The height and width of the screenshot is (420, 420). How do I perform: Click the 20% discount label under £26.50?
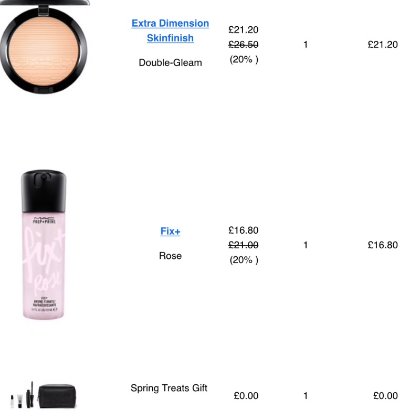(x=244, y=59)
